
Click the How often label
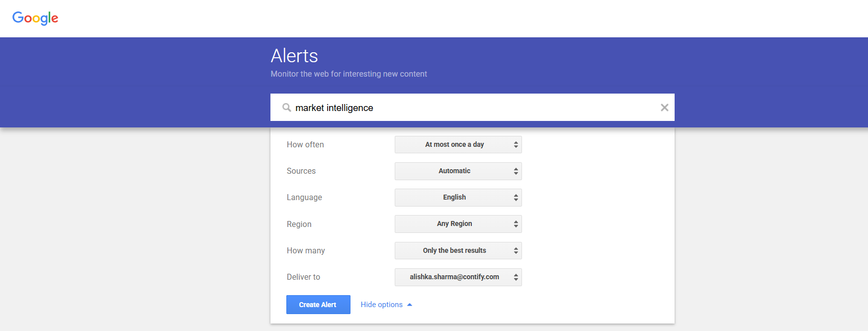(x=305, y=145)
